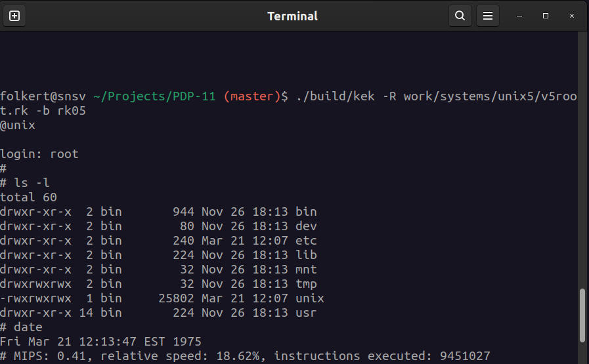Maximize the Terminal window
The width and height of the screenshot is (589, 364).
[x=546, y=16]
